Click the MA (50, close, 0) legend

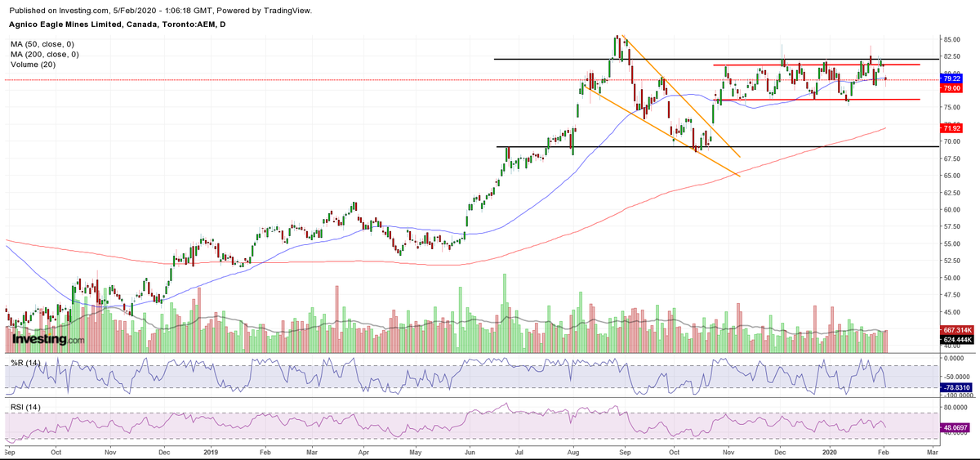(x=43, y=43)
